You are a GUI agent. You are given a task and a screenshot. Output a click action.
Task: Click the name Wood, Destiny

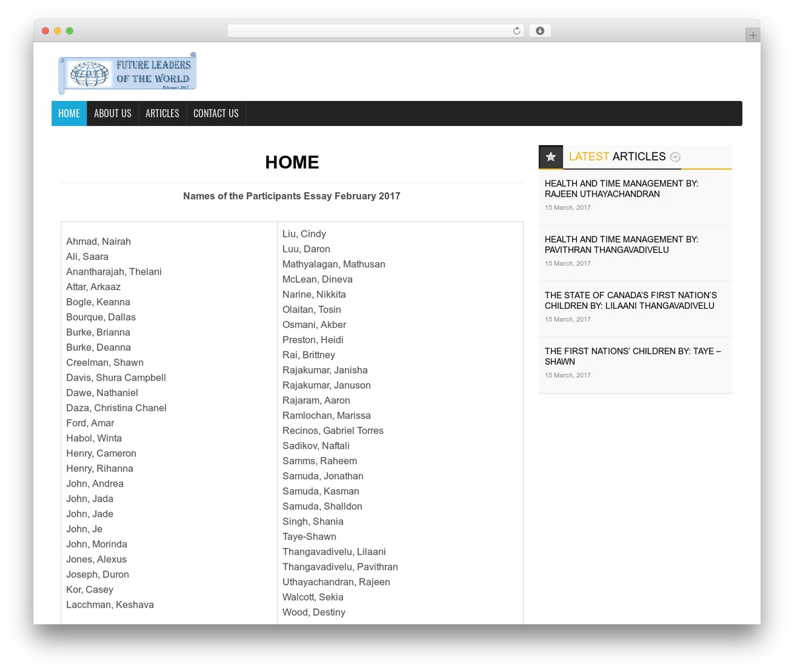pyautogui.click(x=314, y=612)
